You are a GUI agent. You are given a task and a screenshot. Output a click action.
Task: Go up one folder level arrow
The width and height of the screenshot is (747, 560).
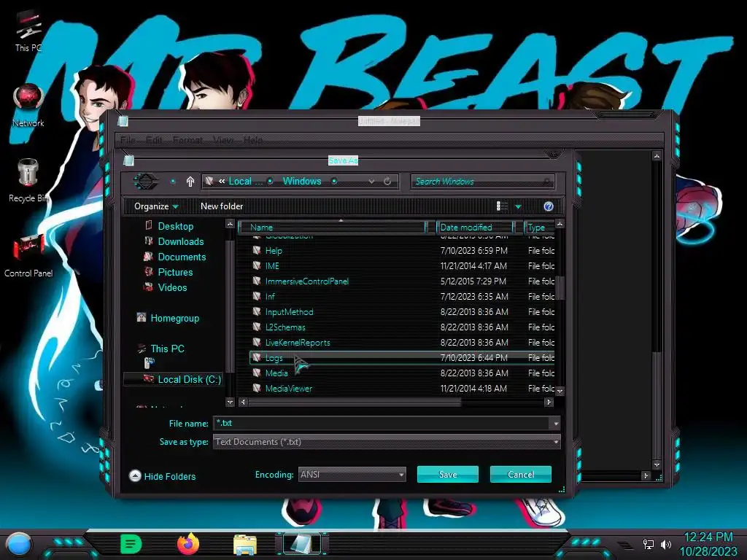[x=190, y=182]
